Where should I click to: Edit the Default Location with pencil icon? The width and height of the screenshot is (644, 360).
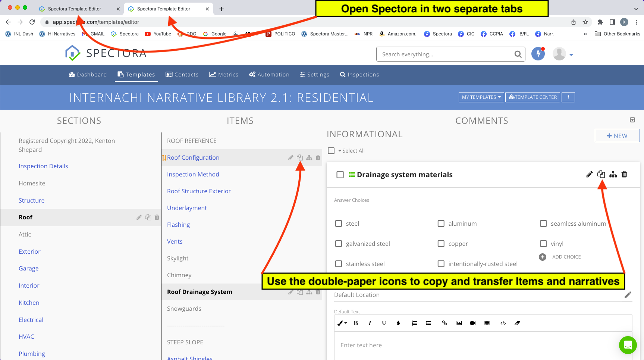tap(628, 295)
